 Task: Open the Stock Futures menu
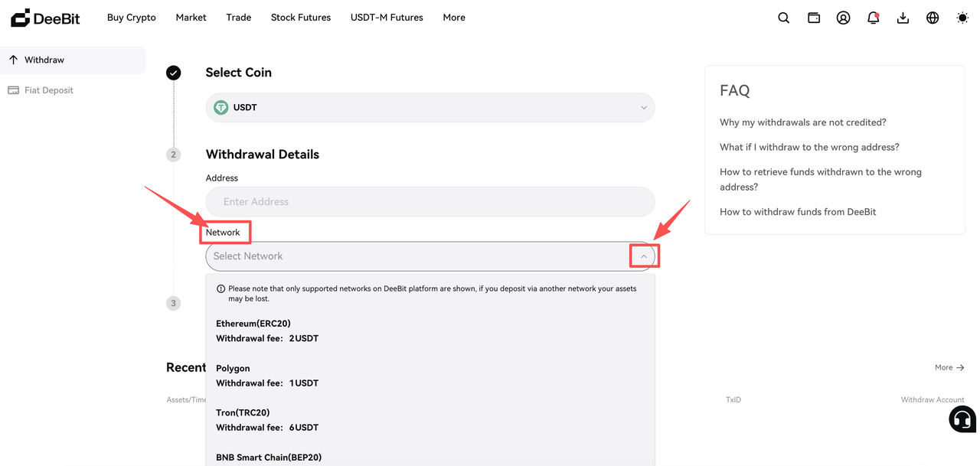click(301, 18)
